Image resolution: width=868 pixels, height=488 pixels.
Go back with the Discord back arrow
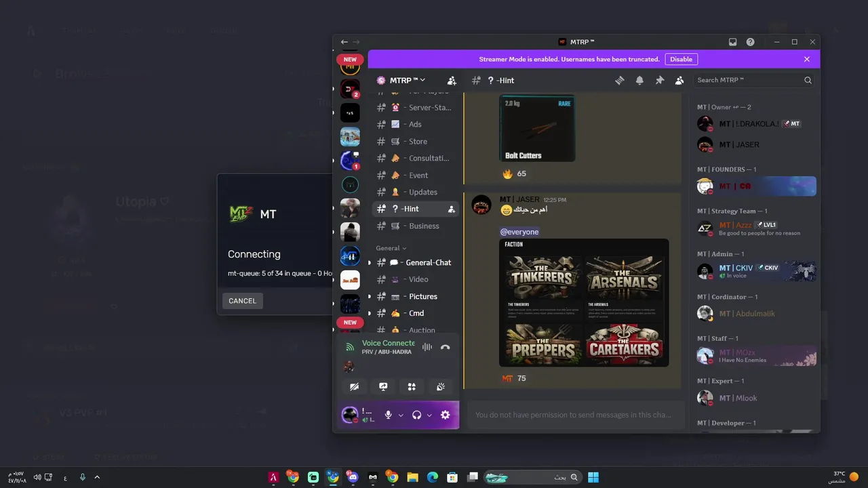[x=344, y=42]
